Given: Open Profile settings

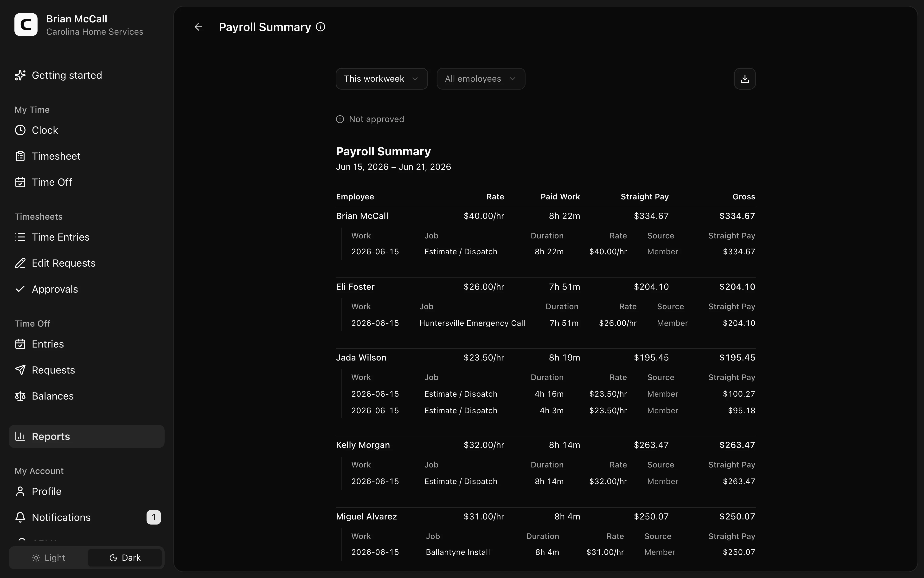Looking at the screenshot, I should coord(87,491).
